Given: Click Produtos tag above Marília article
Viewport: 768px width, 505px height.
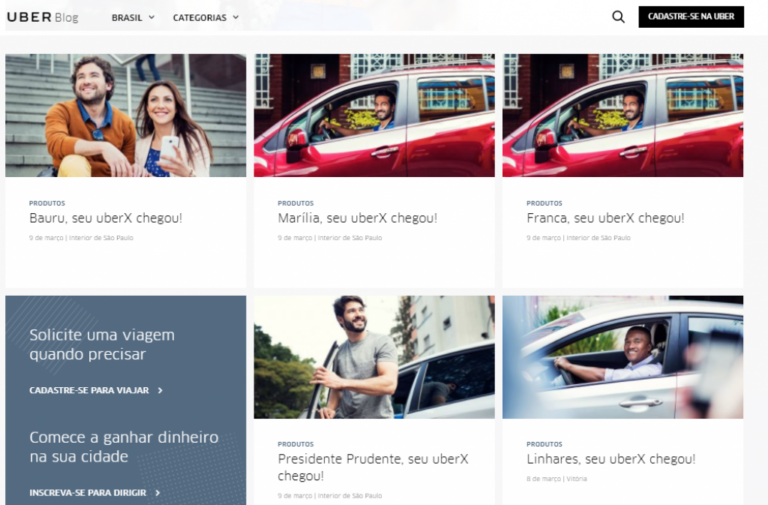Looking at the screenshot, I should click(296, 203).
